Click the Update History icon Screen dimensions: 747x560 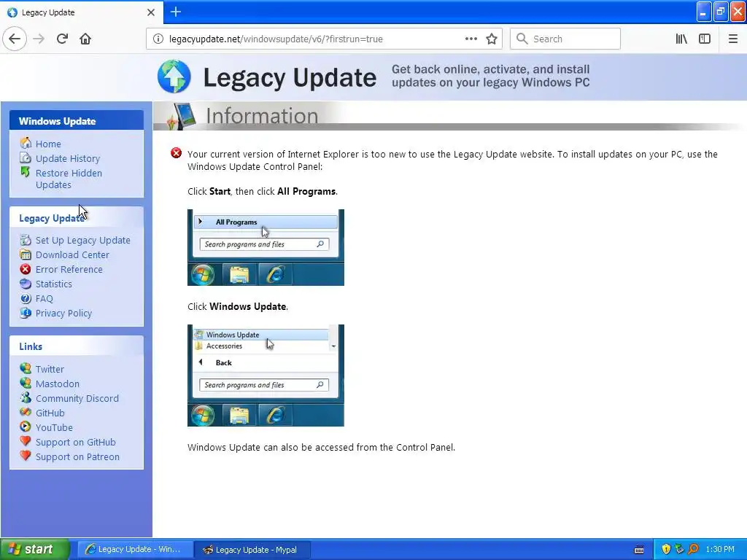click(26, 157)
